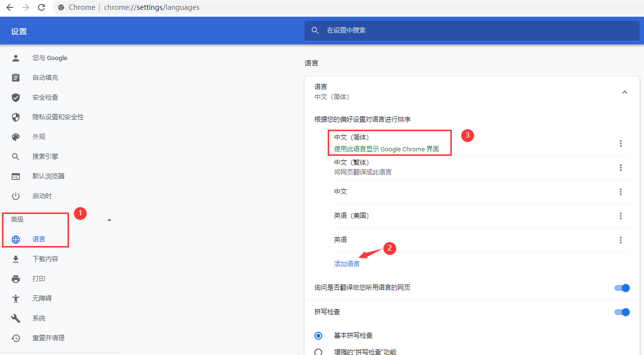Viewport: 644px width, 355px height.
Task: Click 使用此语言显示 Google Chrome 界面 text
Action: (x=386, y=149)
